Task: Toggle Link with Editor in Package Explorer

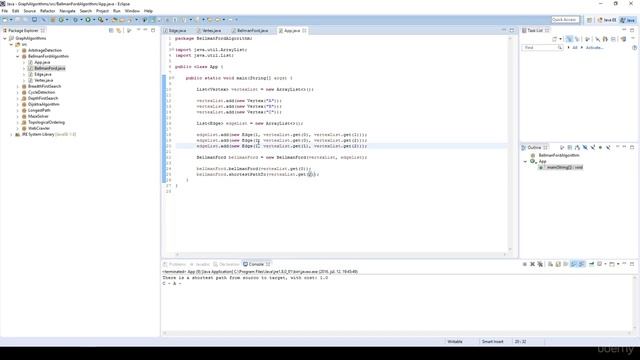Action: [x=119, y=31]
